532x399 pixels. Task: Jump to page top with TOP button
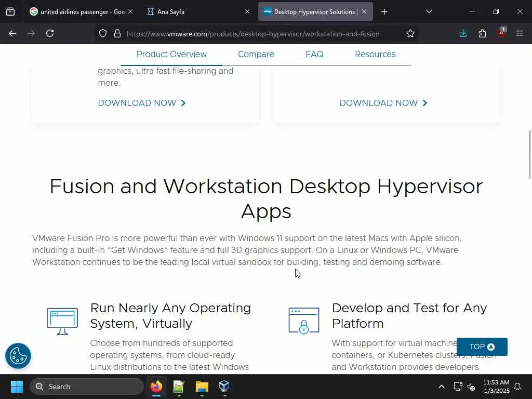pos(482,347)
